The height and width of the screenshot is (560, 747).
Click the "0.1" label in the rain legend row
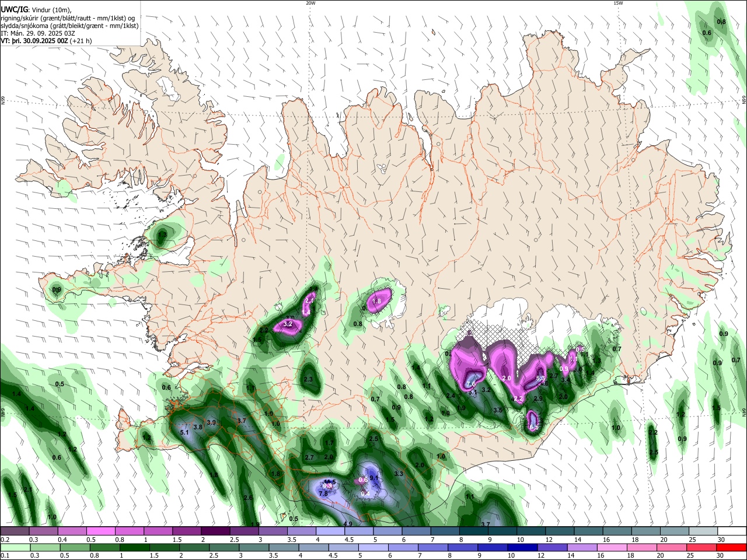pos(4,555)
